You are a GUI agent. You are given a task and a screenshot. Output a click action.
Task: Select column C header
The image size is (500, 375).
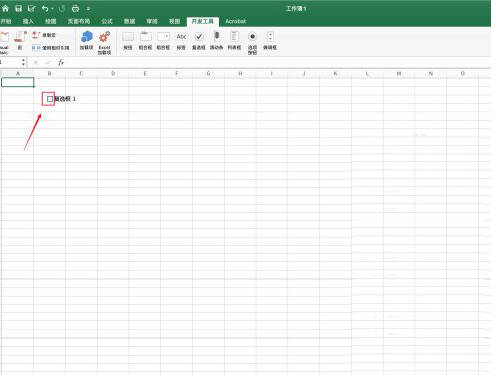[x=81, y=73]
